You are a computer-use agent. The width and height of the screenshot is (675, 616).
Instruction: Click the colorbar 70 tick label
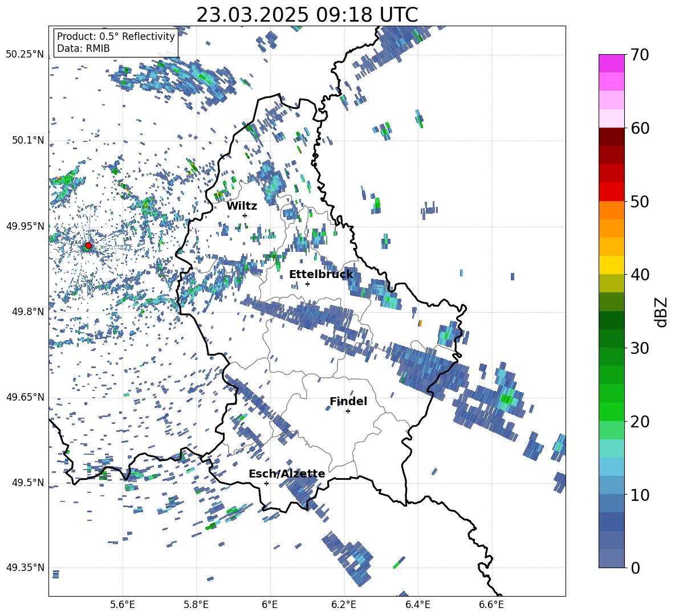click(640, 55)
